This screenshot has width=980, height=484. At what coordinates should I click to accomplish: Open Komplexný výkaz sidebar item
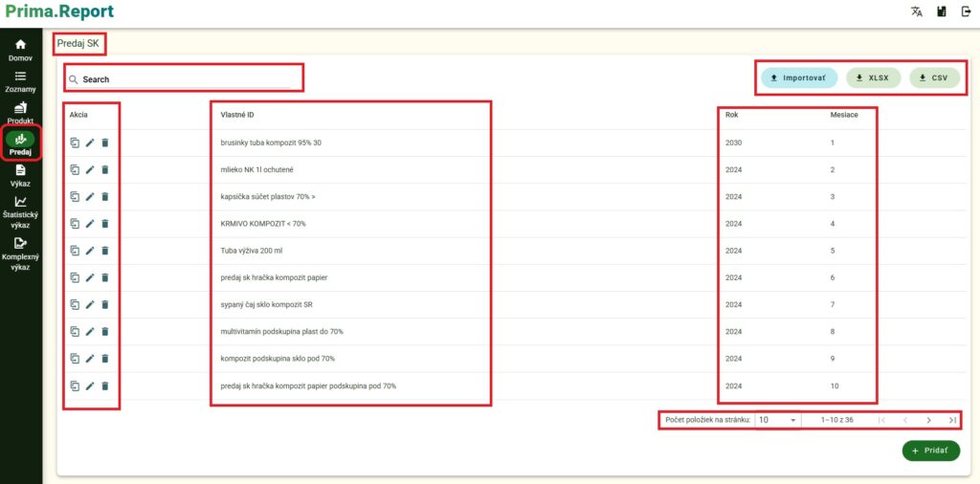20,253
